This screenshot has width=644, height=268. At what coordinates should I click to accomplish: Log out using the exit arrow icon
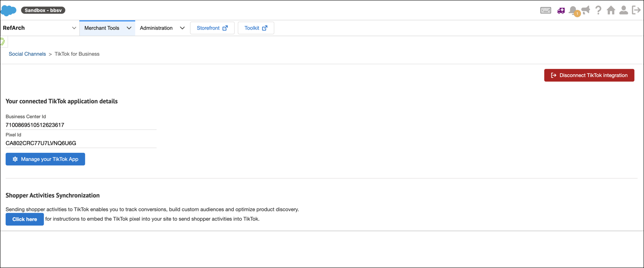[636, 10]
